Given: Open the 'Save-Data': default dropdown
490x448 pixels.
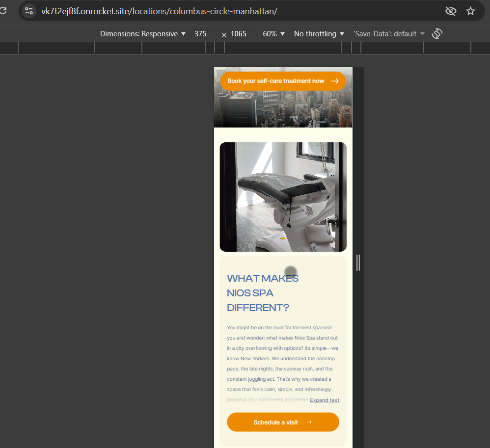Looking at the screenshot, I should 389,34.
